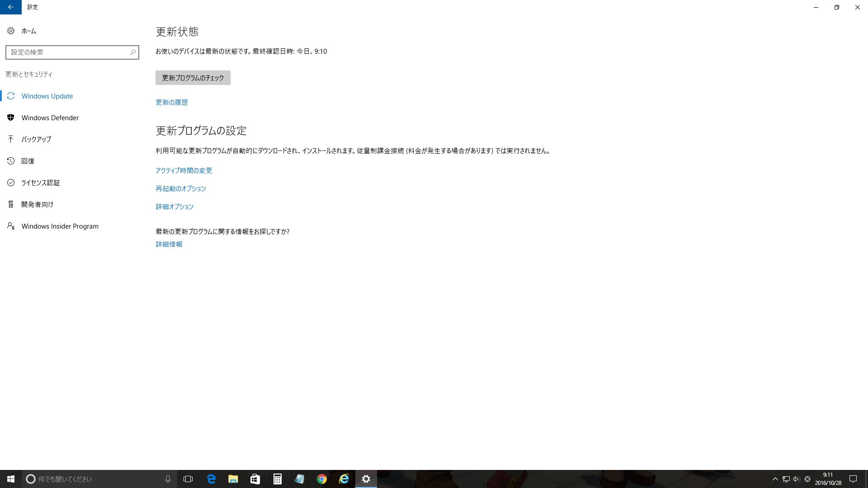The height and width of the screenshot is (488, 868).
Task: Go back using the title bar arrow
Action: pos(11,7)
